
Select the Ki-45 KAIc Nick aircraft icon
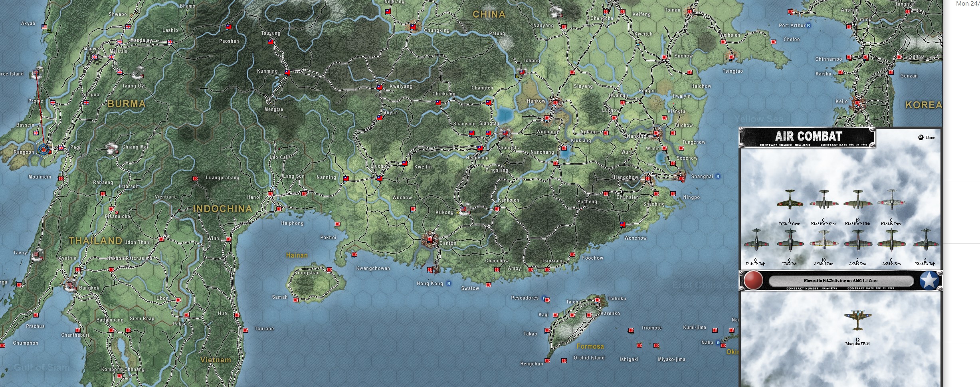click(823, 199)
